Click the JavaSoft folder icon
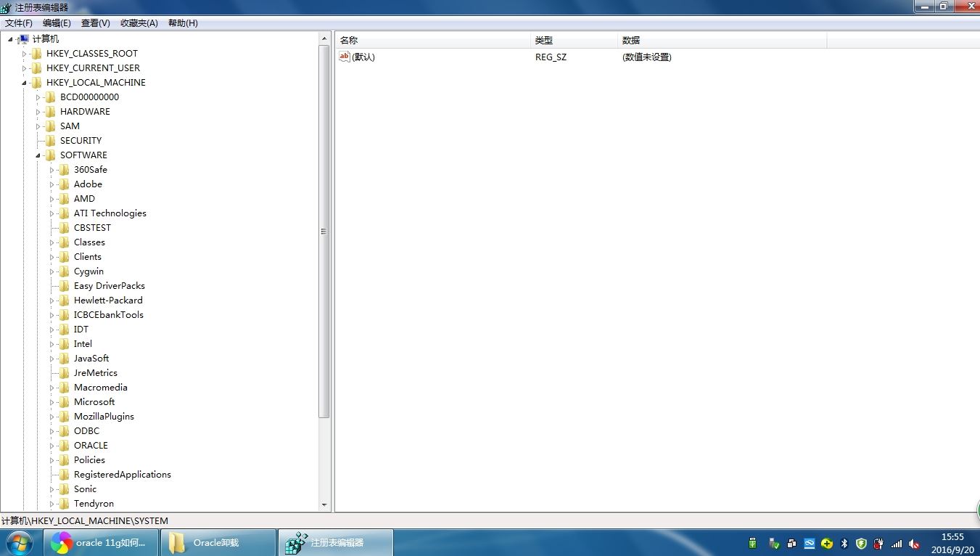 64,359
